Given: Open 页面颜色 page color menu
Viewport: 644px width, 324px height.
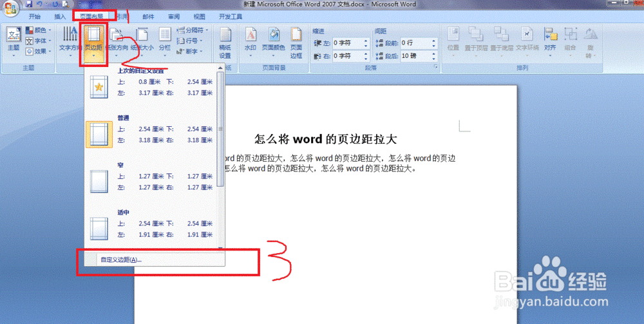Looking at the screenshot, I should point(274,42).
